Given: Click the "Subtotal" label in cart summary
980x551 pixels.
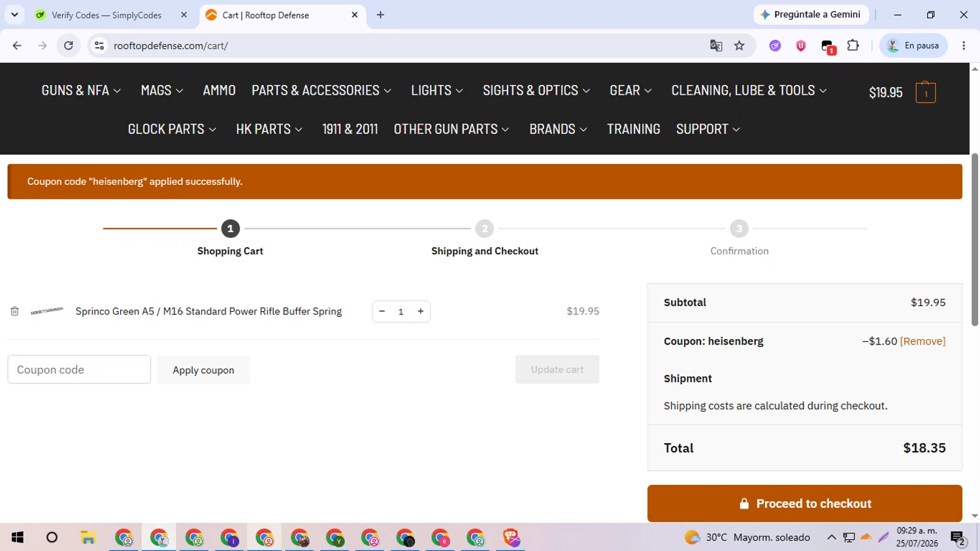Looking at the screenshot, I should click(685, 303).
